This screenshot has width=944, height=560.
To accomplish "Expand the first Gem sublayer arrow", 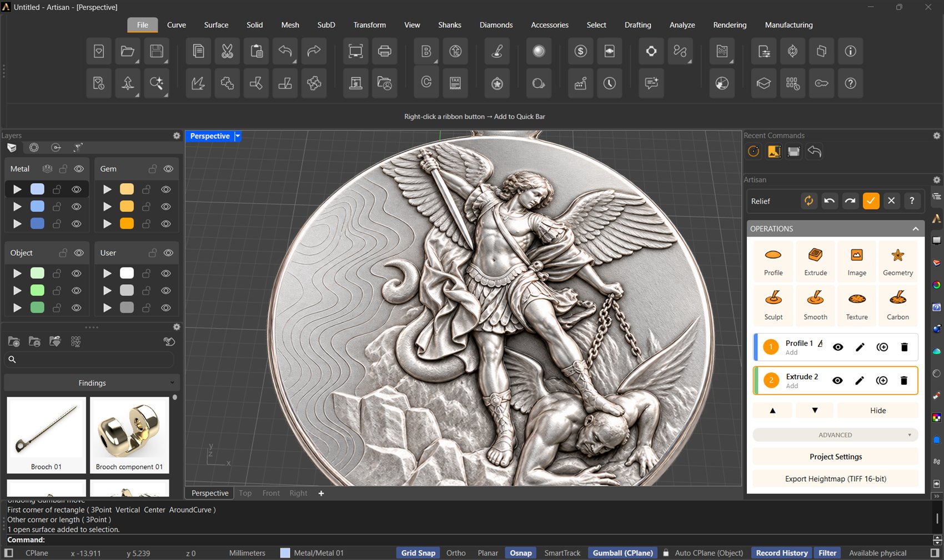I will 107,190.
